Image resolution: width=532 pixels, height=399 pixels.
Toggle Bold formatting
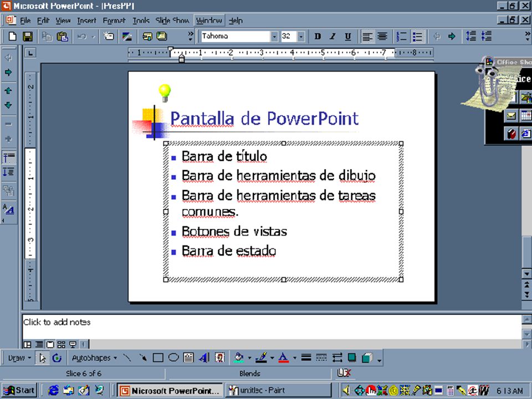coord(318,37)
